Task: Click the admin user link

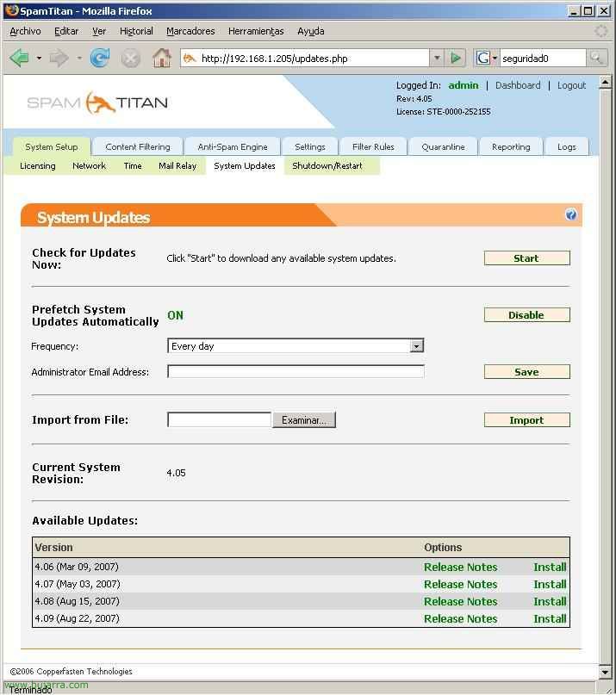Action: pyautogui.click(x=464, y=85)
